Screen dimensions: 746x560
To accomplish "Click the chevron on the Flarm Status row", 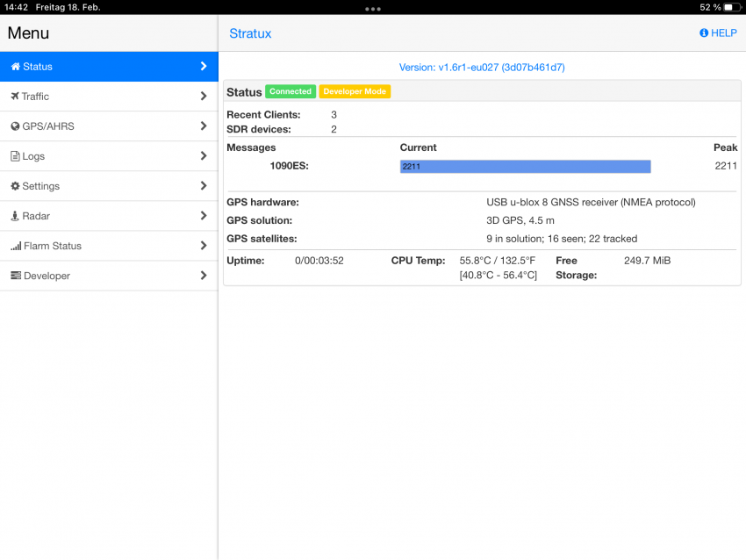I will tap(204, 246).
